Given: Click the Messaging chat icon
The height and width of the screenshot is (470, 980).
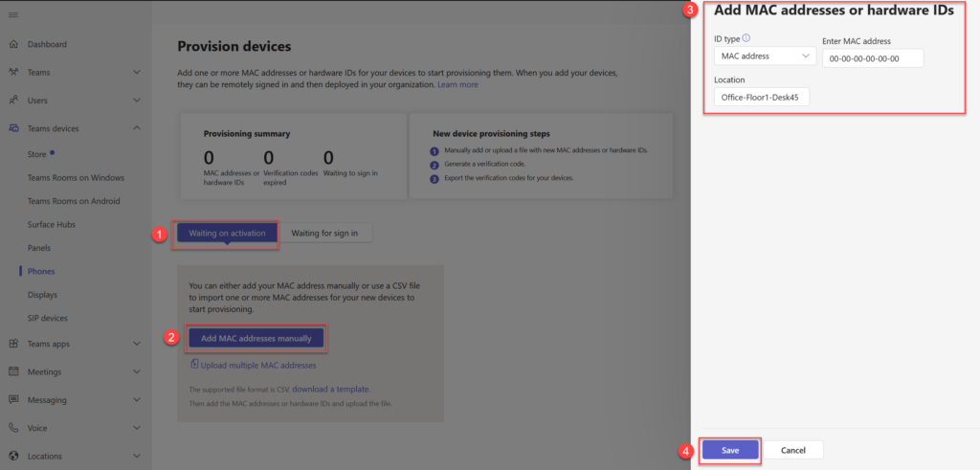Looking at the screenshot, I should pyautogui.click(x=13, y=400).
